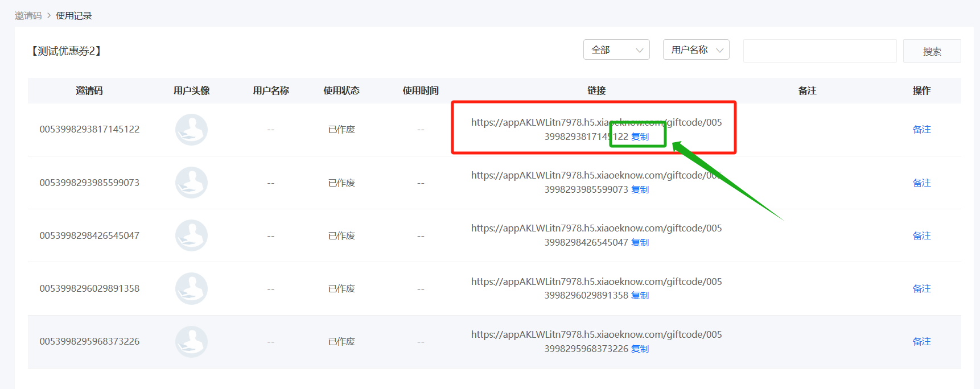980x389 pixels.
Task: Add 备注 for code 0053998293985599073
Action: 921,183
